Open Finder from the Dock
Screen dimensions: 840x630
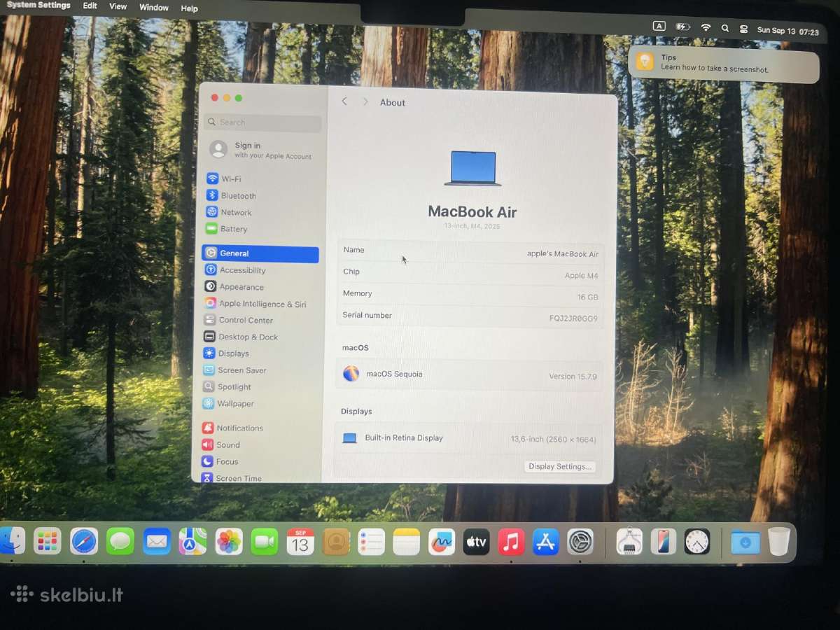pyautogui.click(x=12, y=540)
